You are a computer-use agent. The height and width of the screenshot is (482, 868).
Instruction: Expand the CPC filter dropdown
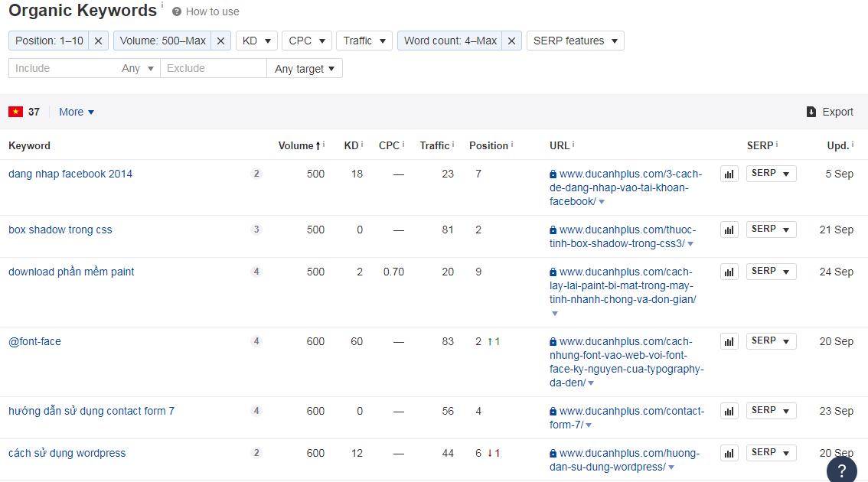coord(307,41)
